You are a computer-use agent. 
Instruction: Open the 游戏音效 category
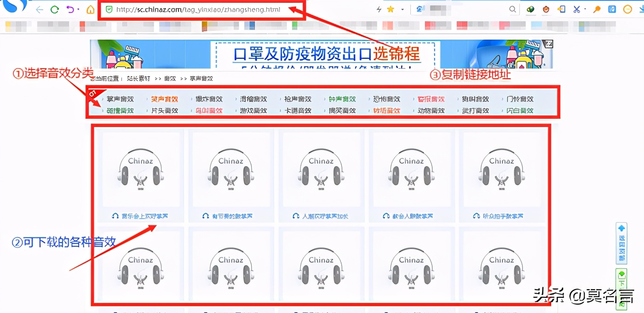tap(253, 110)
